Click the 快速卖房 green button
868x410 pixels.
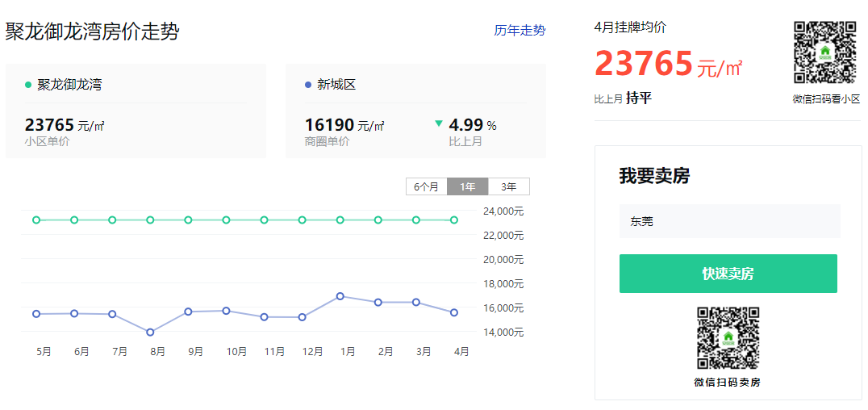[728, 274]
